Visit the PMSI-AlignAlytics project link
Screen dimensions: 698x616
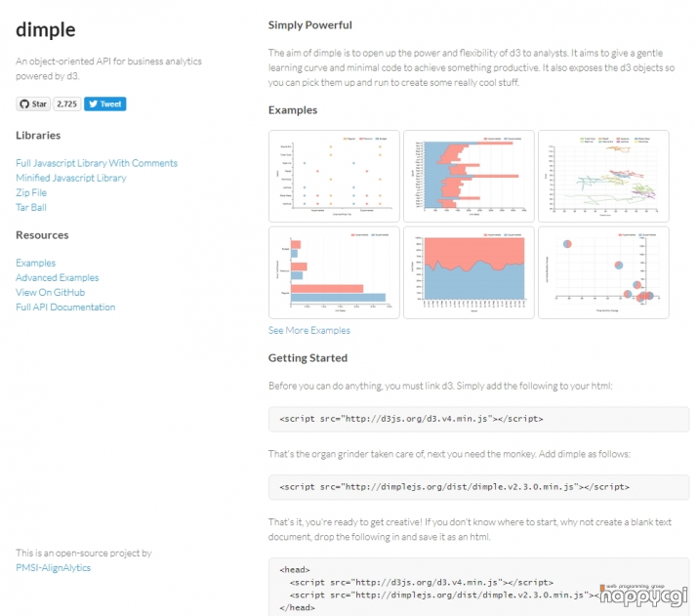pyautogui.click(x=54, y=567)
